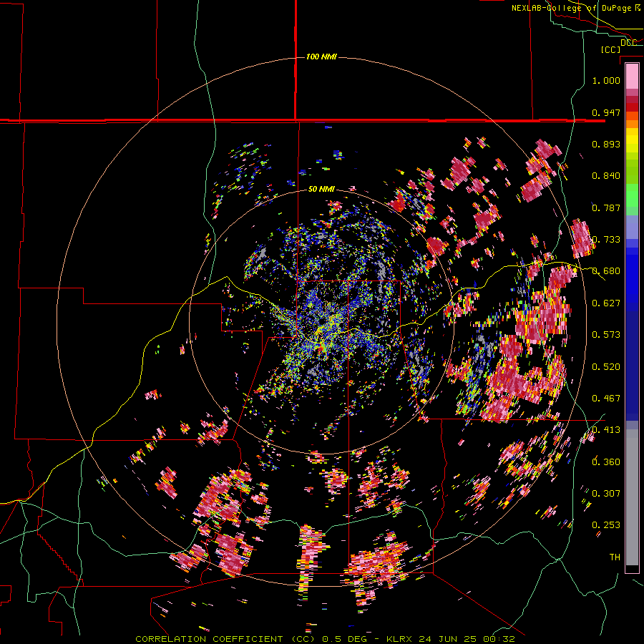The height and width of the screenshot is (644, 644).
Task: Click the 0.307 legend value
Action: [606, 494]
